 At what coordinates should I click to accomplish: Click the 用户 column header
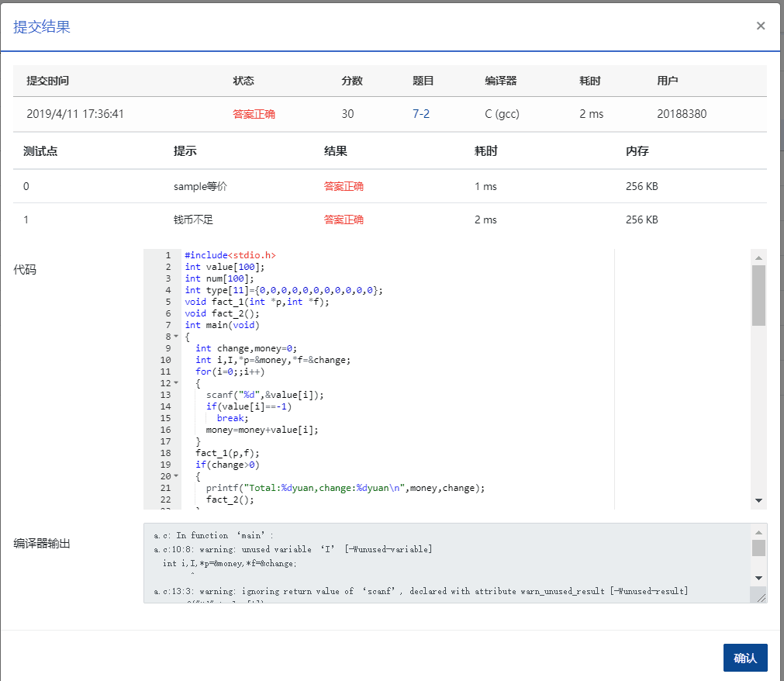point(668,81)
